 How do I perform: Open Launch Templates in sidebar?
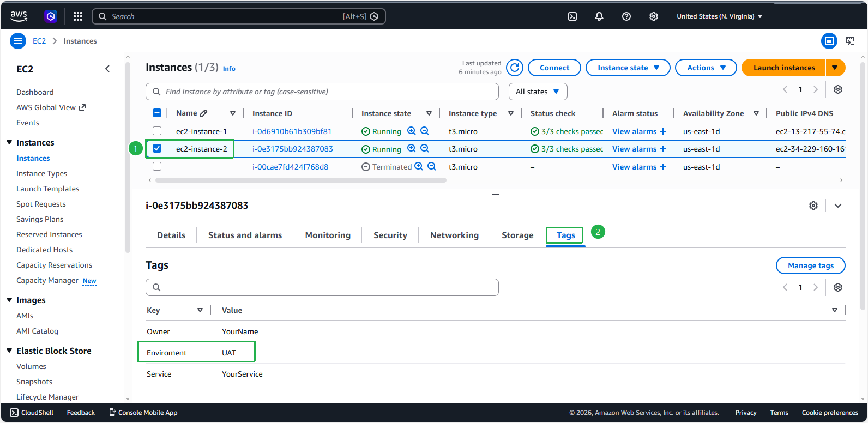pyautogui.click(x=47, y=189)
